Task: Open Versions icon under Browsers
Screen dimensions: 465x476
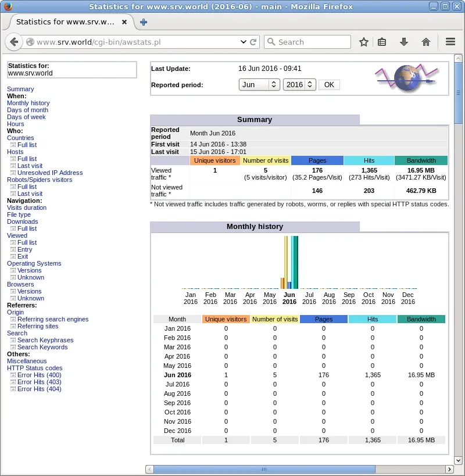Action: [13, 291]
